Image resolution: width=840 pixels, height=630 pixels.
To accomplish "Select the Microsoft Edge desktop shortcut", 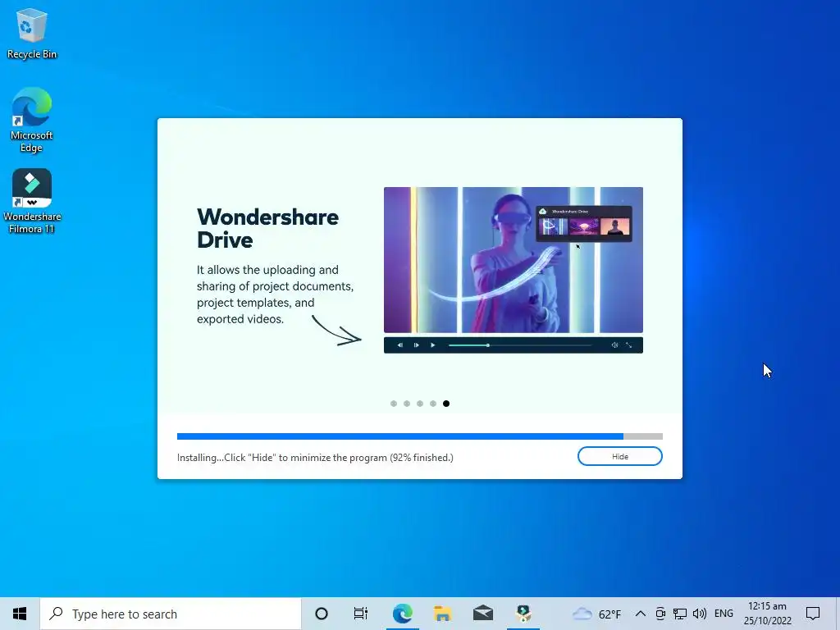I will coord(32,120).
